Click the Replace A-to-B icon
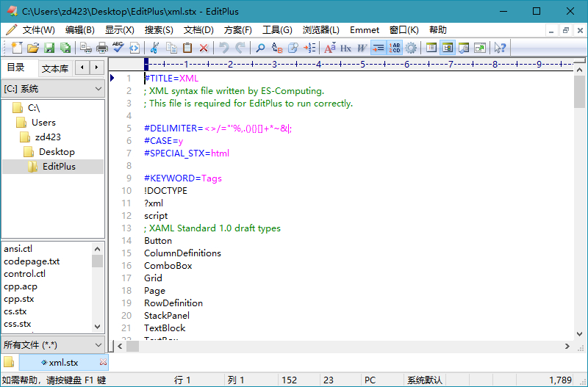The image size is (588, 387). 277,48
